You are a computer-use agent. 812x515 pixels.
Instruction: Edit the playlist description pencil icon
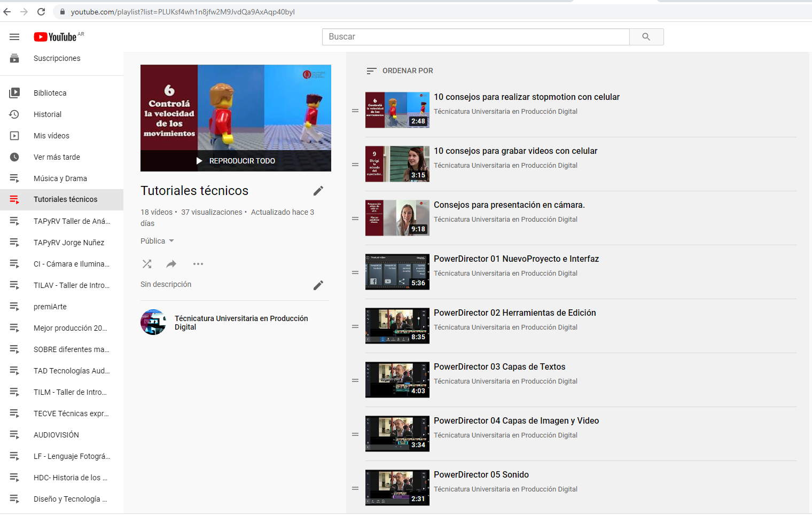[x=318, y=285]
